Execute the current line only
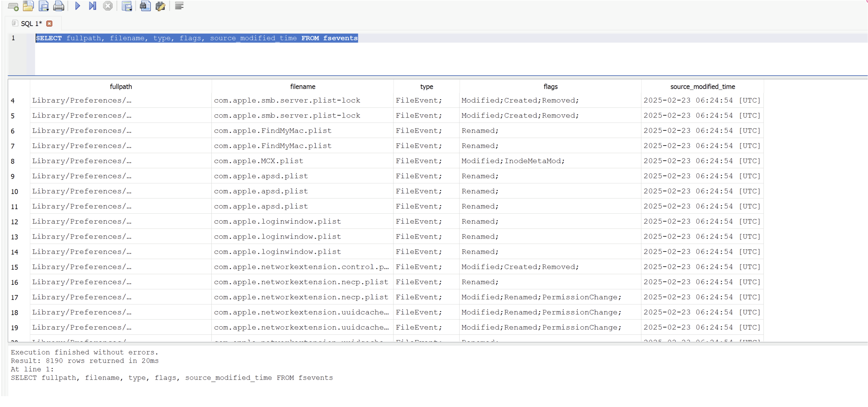 92,6
